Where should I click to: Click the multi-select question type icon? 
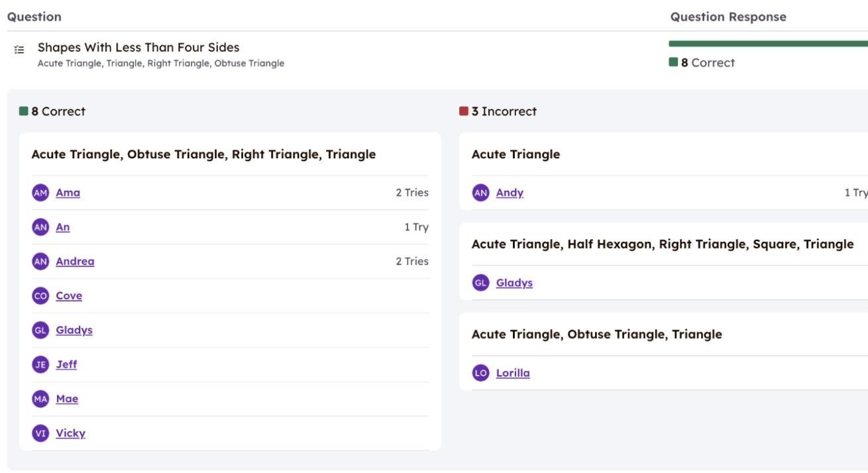coord(19,50)
